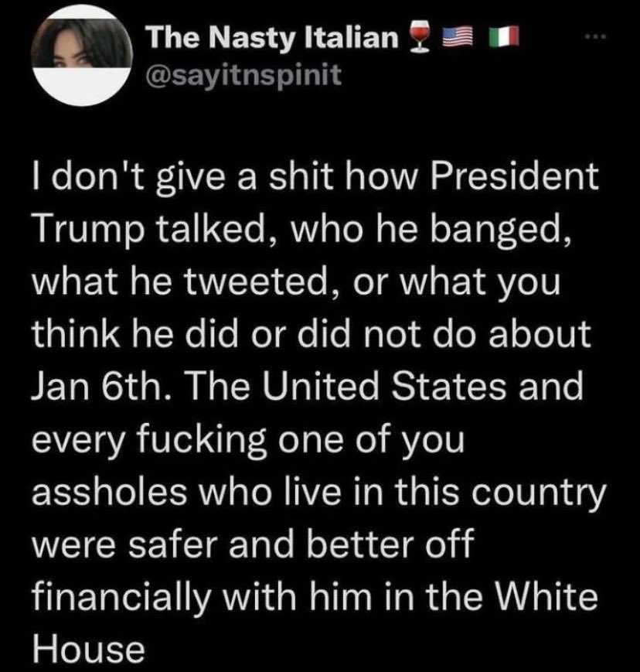Click the American flag emoji
Viewport: 640px width, 672px height.
click(456, 37)
